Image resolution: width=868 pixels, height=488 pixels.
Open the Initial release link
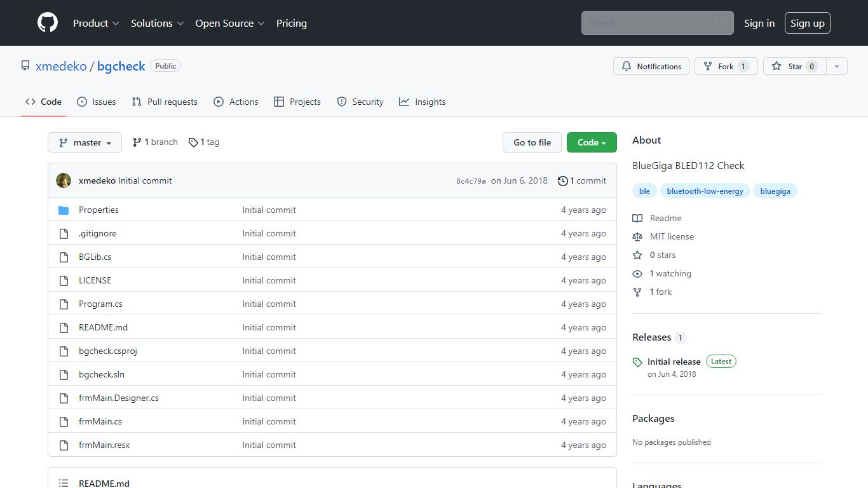pos(674,362)
